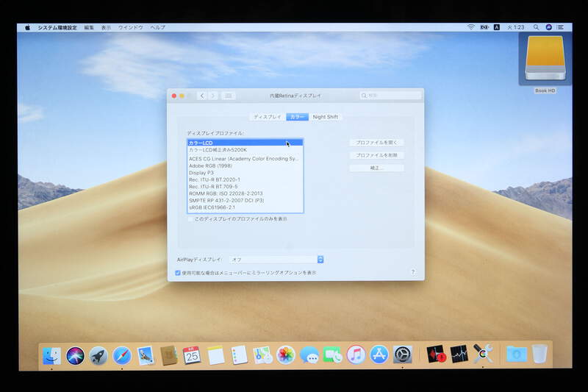
Task: Click Siri icon in the menu bar
Action: click(x=548, y=27)
